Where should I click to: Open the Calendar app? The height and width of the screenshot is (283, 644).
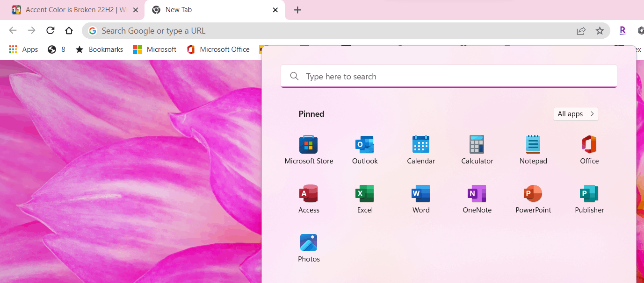421,149
